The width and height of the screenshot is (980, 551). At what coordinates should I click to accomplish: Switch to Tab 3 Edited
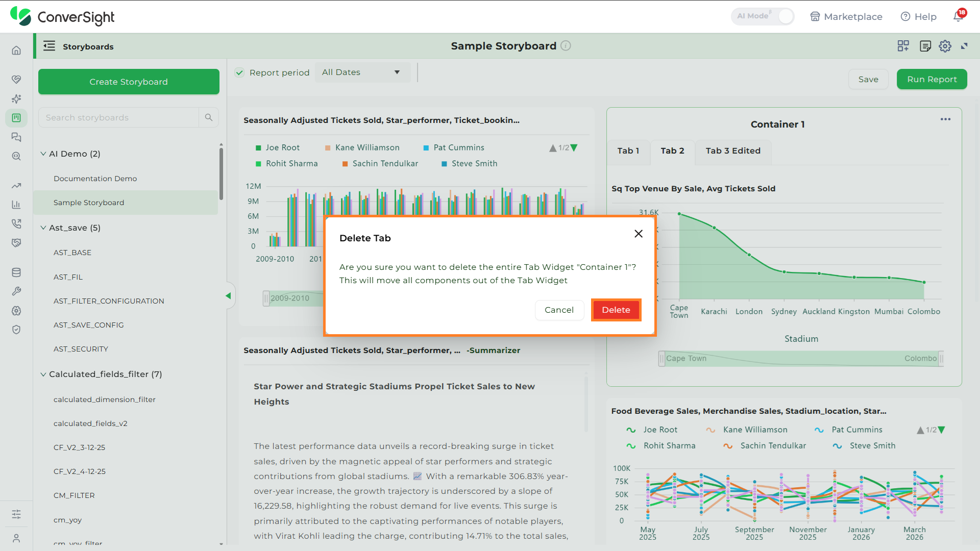pyautogui.click(x=733, y=151)
